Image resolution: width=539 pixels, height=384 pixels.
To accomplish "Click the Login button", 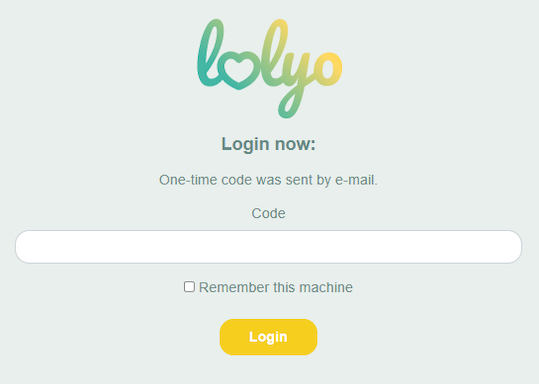I will pos(268,337).
